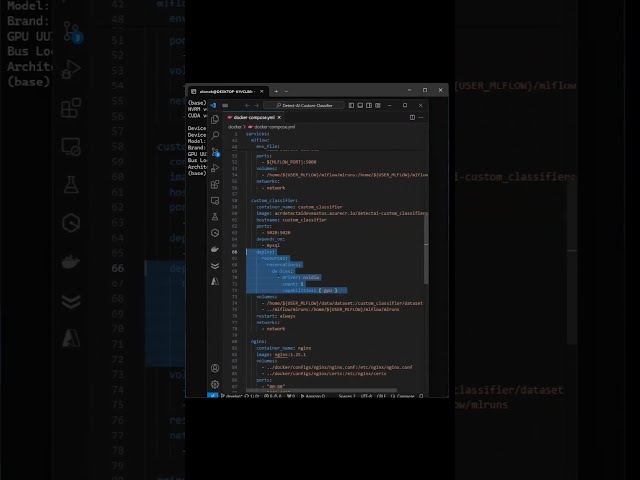
Task: Click the 'nginx:' service line
Action: (x=258, y=341)
